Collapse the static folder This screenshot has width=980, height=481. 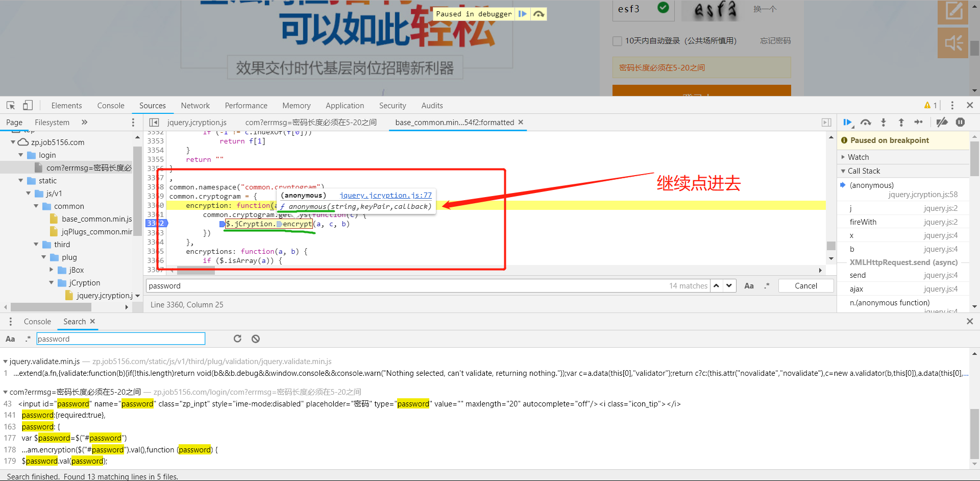coord(20,180)
